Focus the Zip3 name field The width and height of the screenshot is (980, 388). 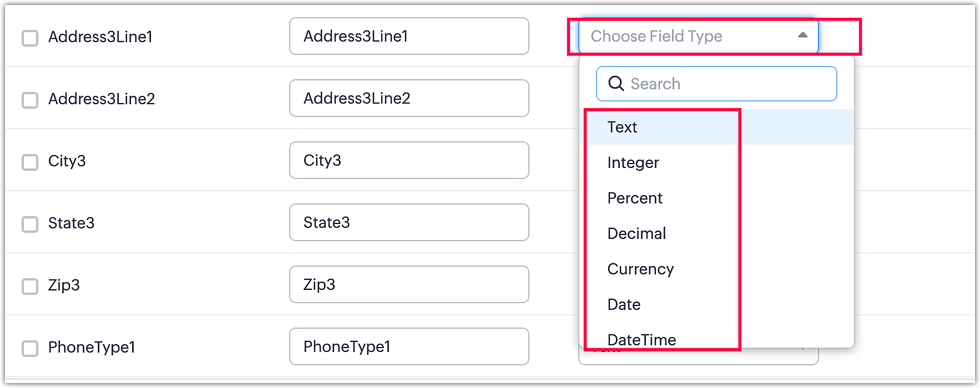pos(409,284)
